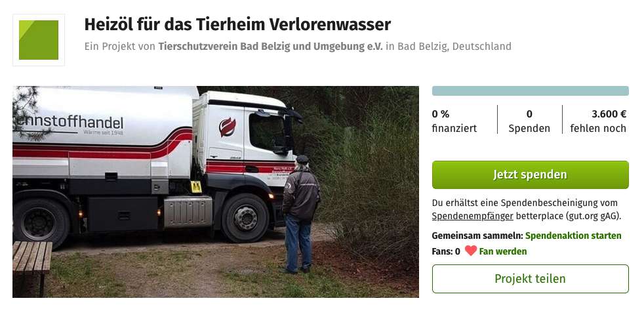The width and height of the screenshot is (644, 311).
Task: Click the Fan werden link
Action: click(x=503, y=251)
